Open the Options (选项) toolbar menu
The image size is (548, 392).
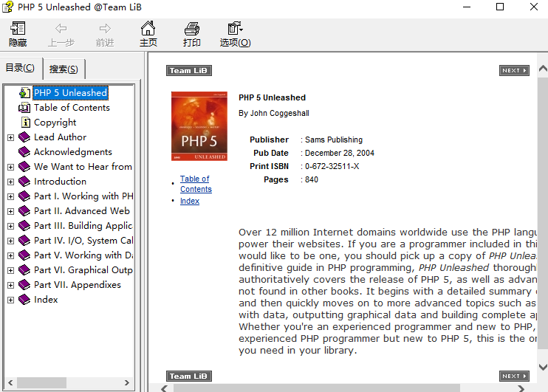click(x=235, y=29)
